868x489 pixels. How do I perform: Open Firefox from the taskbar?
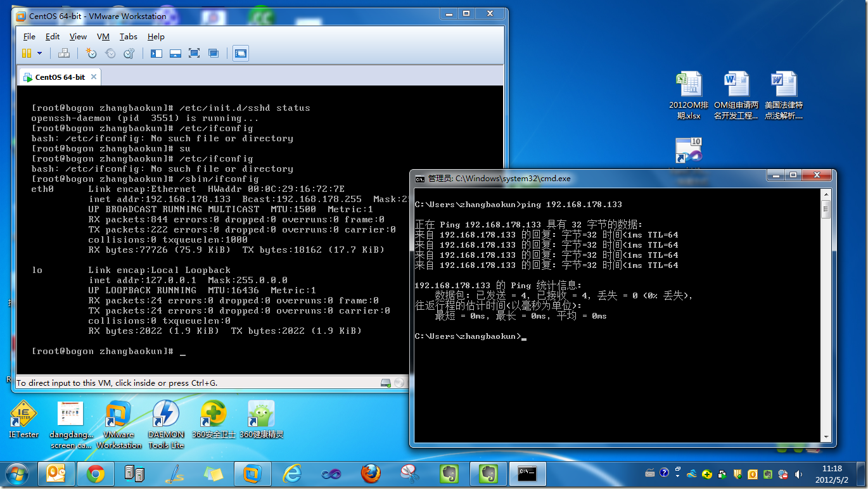pos(370,473)
